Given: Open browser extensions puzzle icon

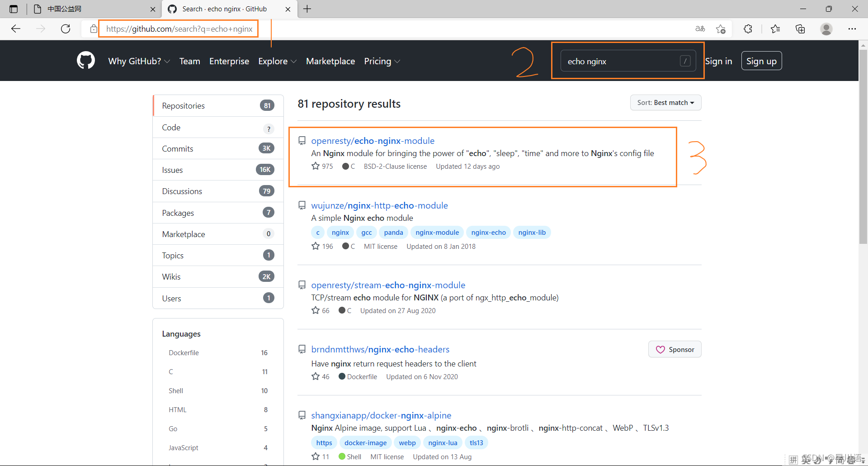Looking at the screenshot, I should click(748, 29).
